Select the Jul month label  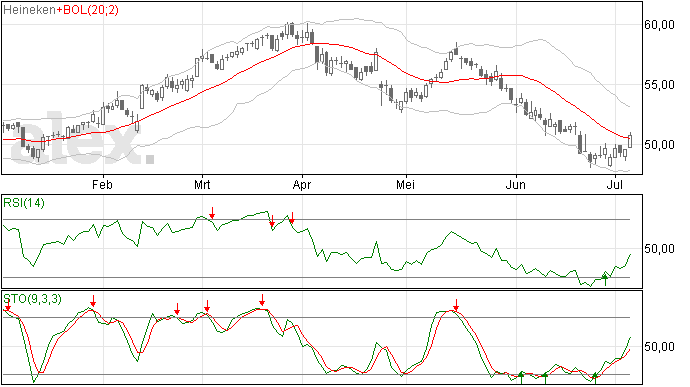614,185
